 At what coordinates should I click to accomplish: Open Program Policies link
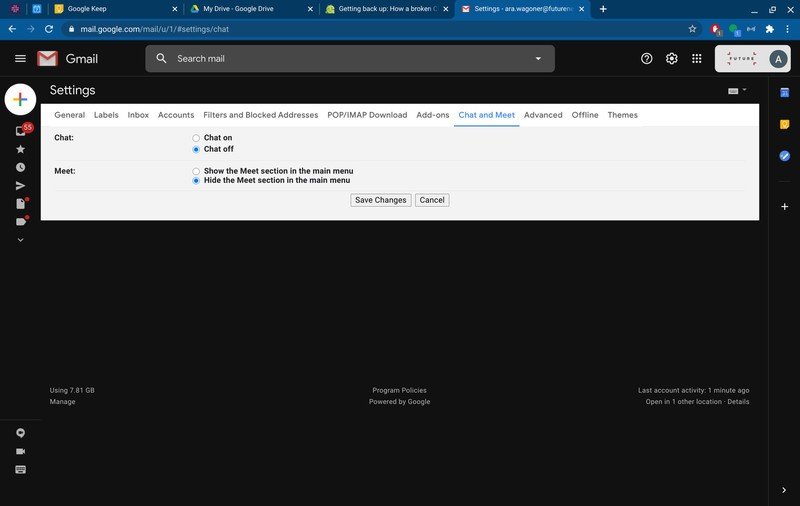point(399,390)
